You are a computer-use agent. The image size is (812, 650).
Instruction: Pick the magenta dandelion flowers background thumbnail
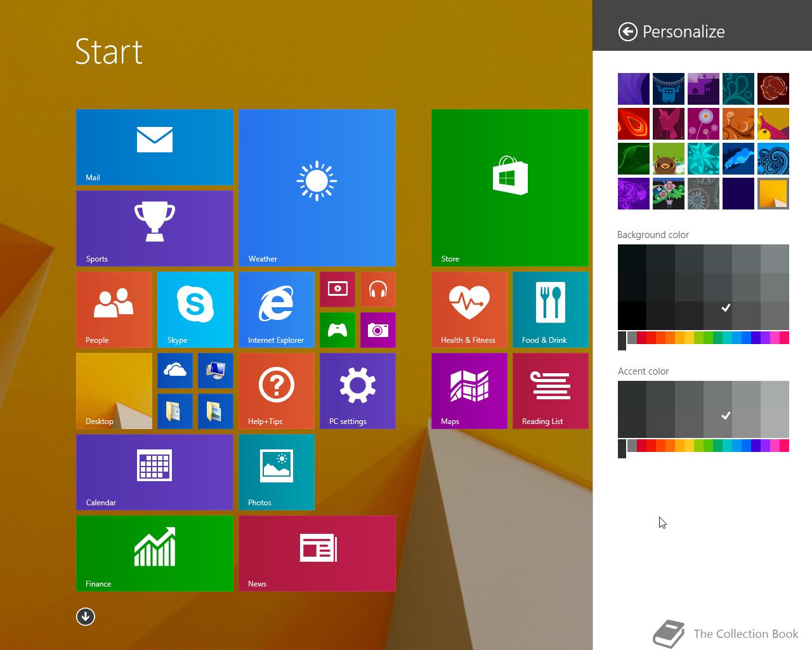point(704,124)
